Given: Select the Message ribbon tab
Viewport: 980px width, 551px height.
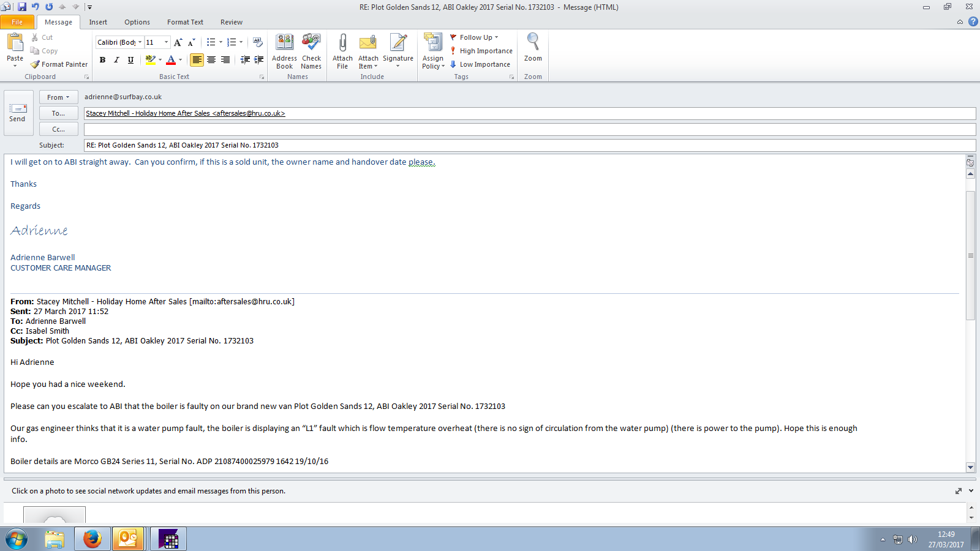Looking at the screenshot, I should click(58, 22).
